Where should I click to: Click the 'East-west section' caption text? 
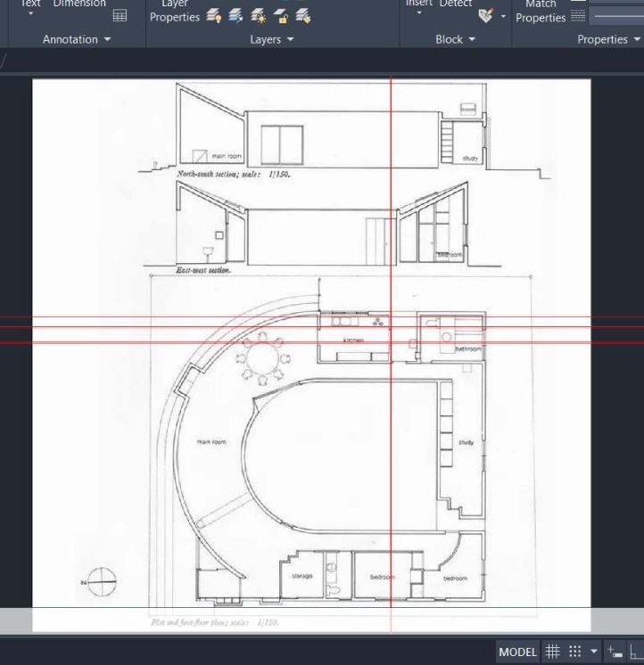click(203, 270)
